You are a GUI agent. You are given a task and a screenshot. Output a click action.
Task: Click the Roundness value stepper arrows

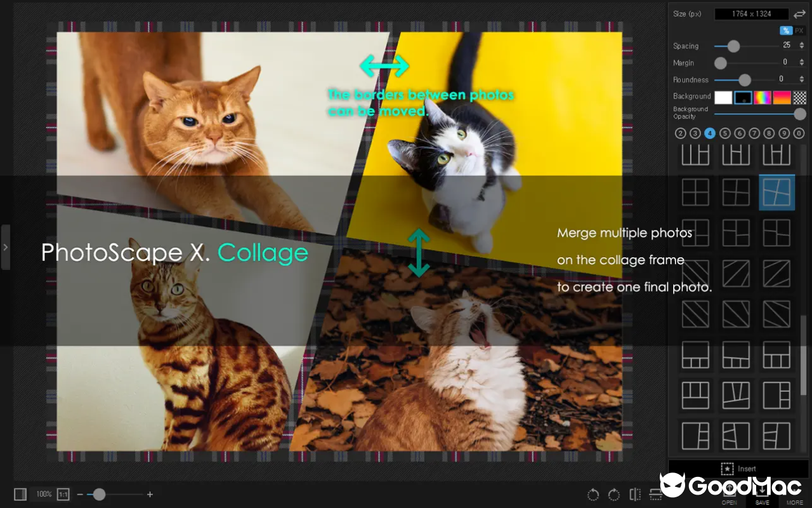coord(802,79)
